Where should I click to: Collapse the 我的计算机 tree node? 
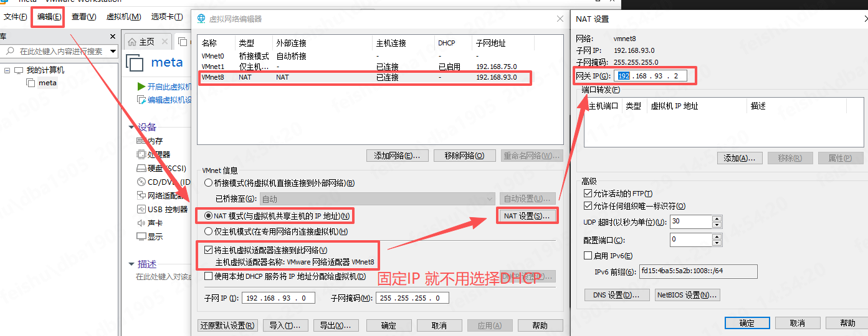pyautogui.click(x=7, y=70)
